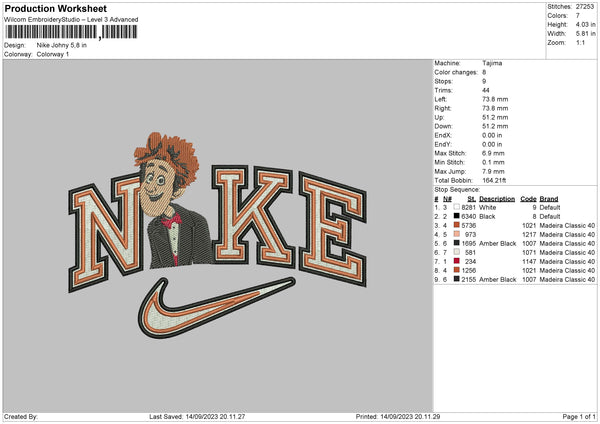This screenshot has width=600, height=424.
Task: Select the "Color changes:" label
Action: pyautogui.click(x=456, y=72)
